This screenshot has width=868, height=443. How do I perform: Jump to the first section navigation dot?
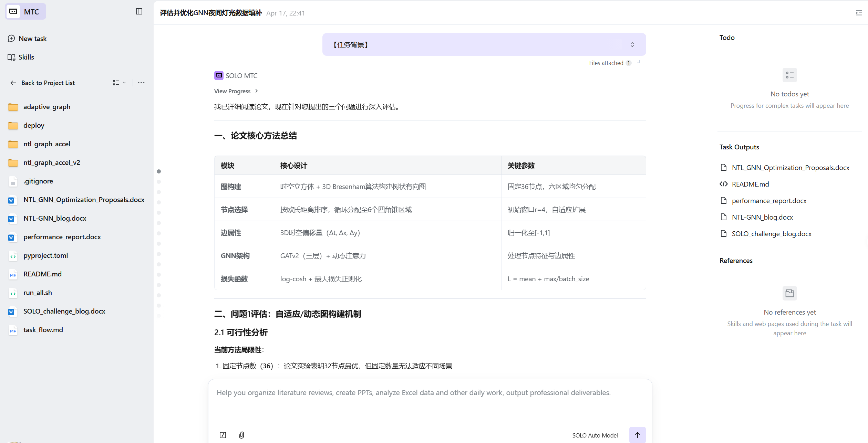point(159,171)
